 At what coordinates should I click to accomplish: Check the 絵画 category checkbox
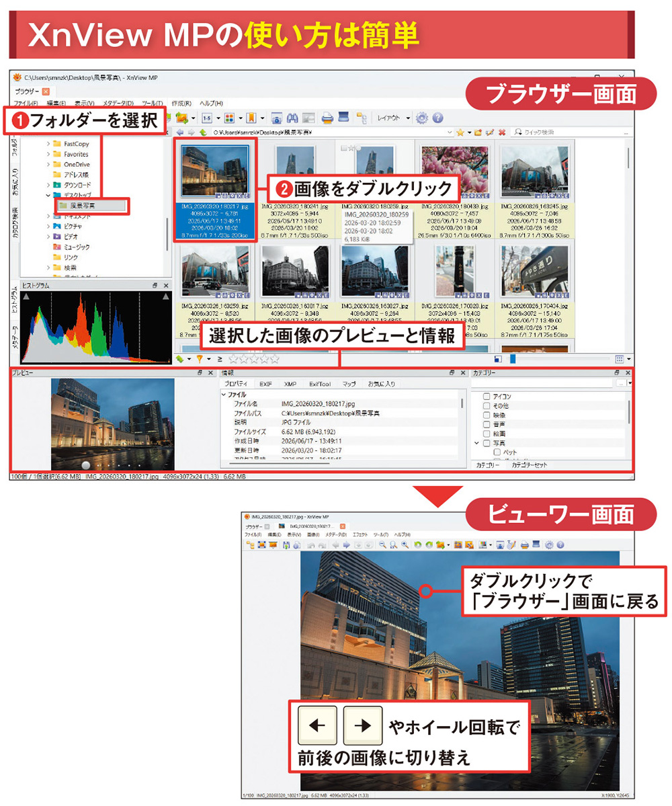click(487, 434)
